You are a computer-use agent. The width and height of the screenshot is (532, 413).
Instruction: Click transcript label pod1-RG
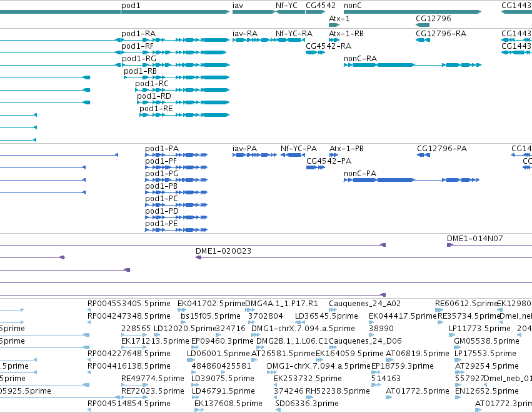pos(139,59)
